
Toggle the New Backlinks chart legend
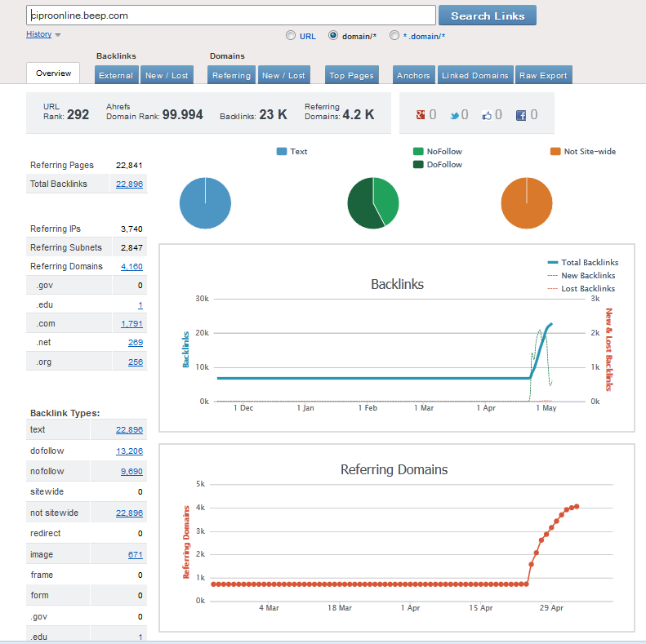581,275
